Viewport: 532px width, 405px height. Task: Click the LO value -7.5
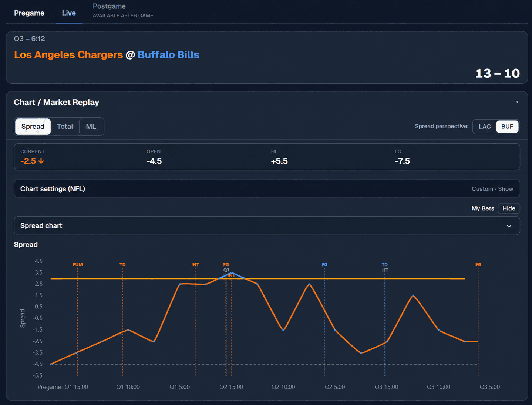[x=402, y=161]
